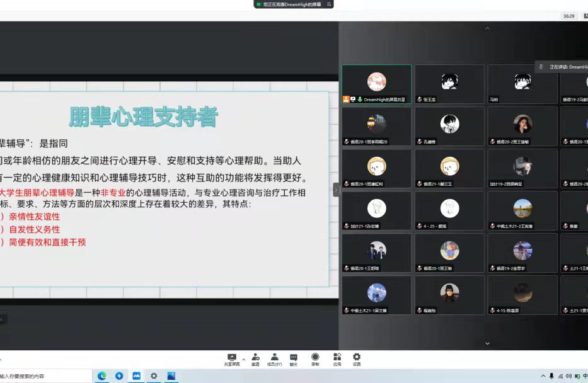Toggle meeting recording (录制)

coord(315,358)
